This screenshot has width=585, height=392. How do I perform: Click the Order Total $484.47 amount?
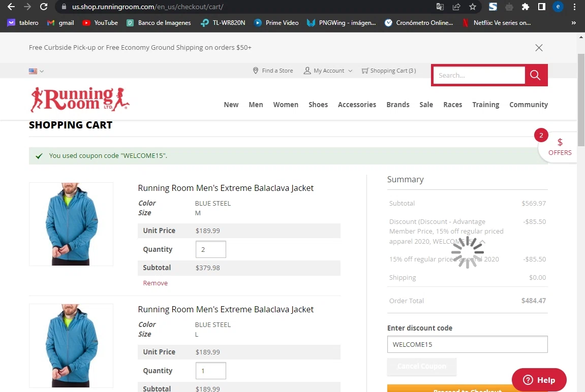(534, 301)
